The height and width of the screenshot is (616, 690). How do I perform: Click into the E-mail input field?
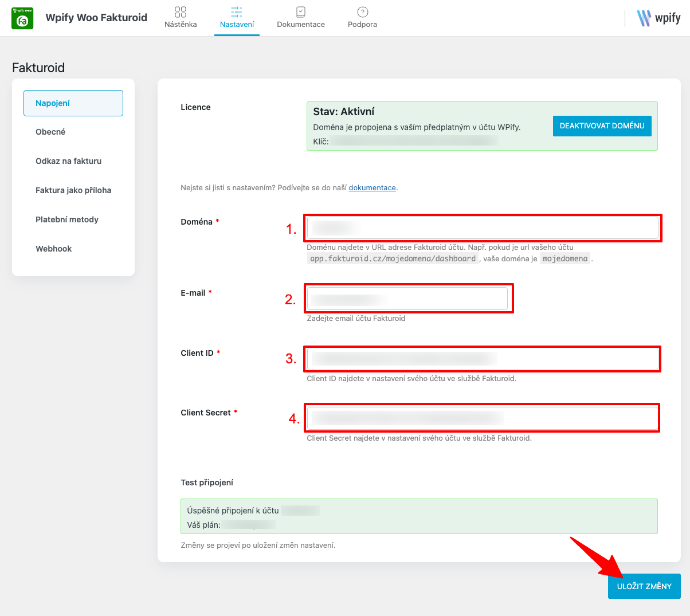point(407,299)
